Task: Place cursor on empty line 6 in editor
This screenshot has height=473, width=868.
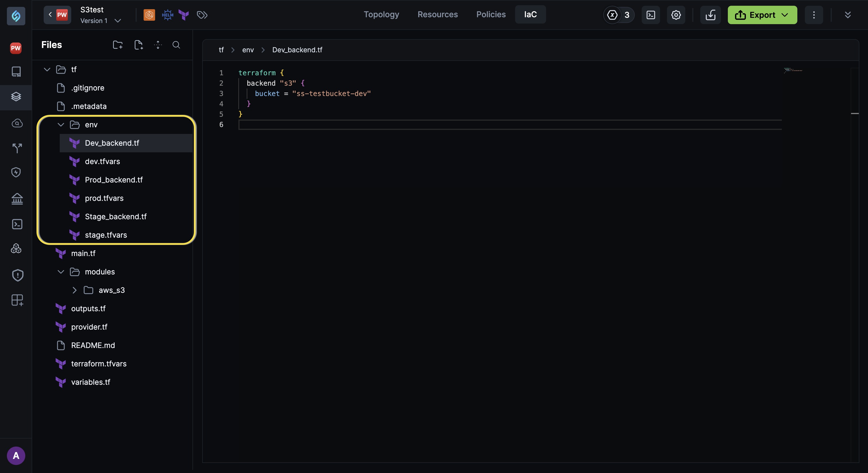Action: [510, 124]
